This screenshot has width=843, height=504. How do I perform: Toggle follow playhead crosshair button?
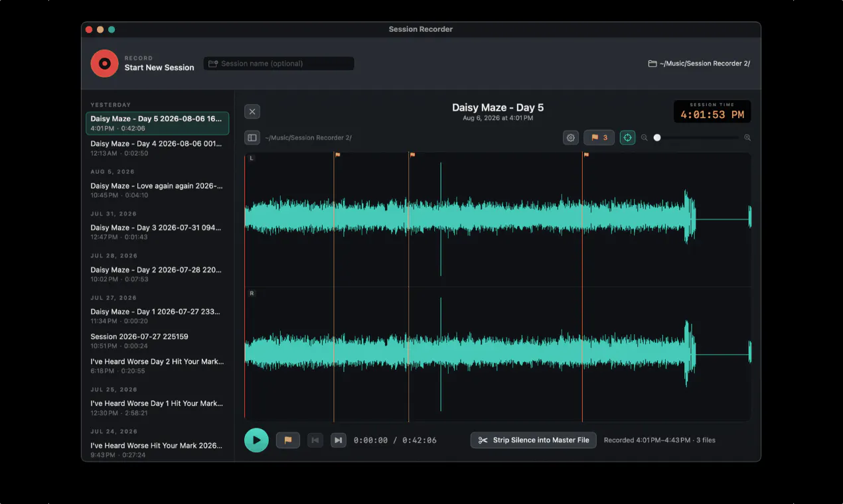pyautogui.click(x=627, y=138)
